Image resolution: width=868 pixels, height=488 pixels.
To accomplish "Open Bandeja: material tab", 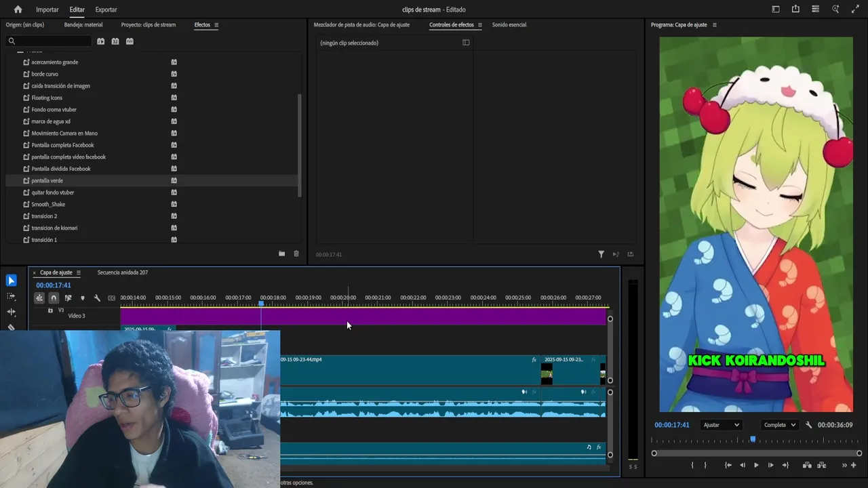I will coord(83,24).
